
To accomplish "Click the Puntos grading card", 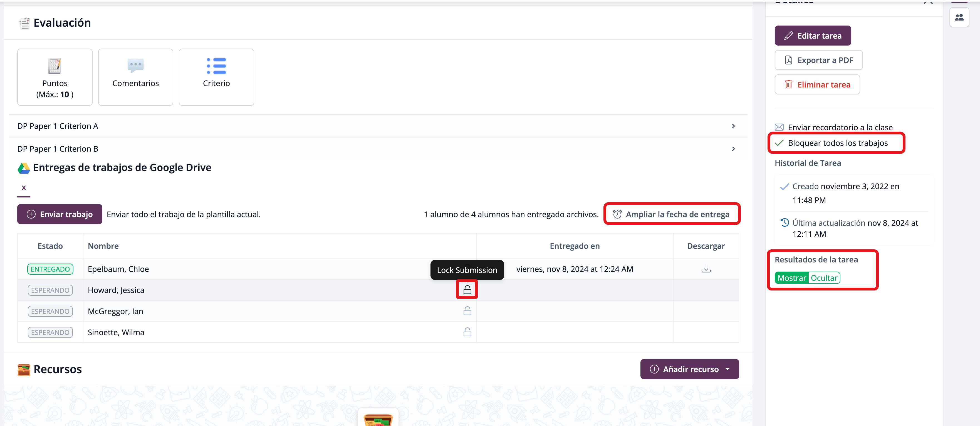I will 55,77.
